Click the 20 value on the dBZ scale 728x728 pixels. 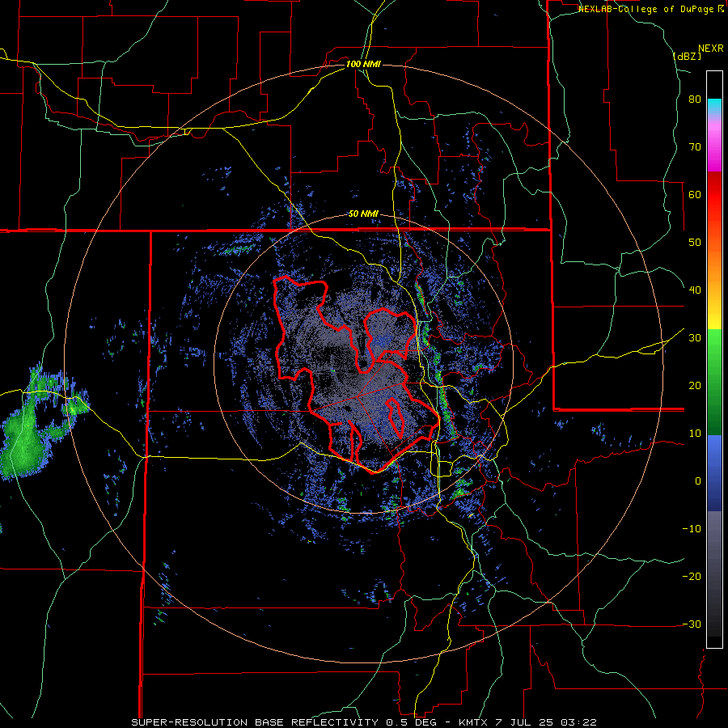(695, 386)
